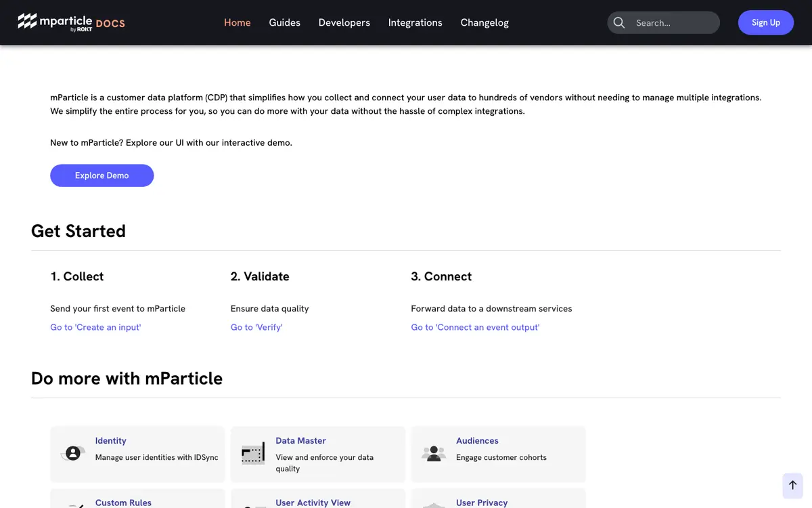Follow the Go to 'Create an input' link

(95, 327)
